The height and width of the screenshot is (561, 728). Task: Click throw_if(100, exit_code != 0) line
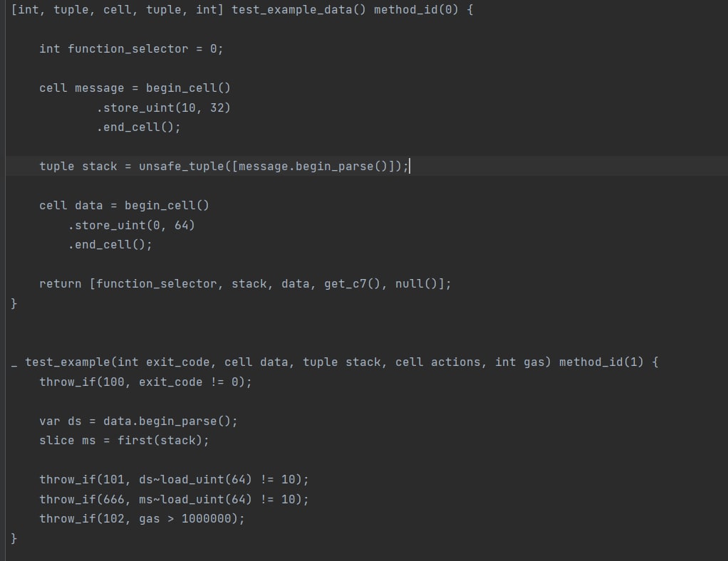(x=145, y=382)
